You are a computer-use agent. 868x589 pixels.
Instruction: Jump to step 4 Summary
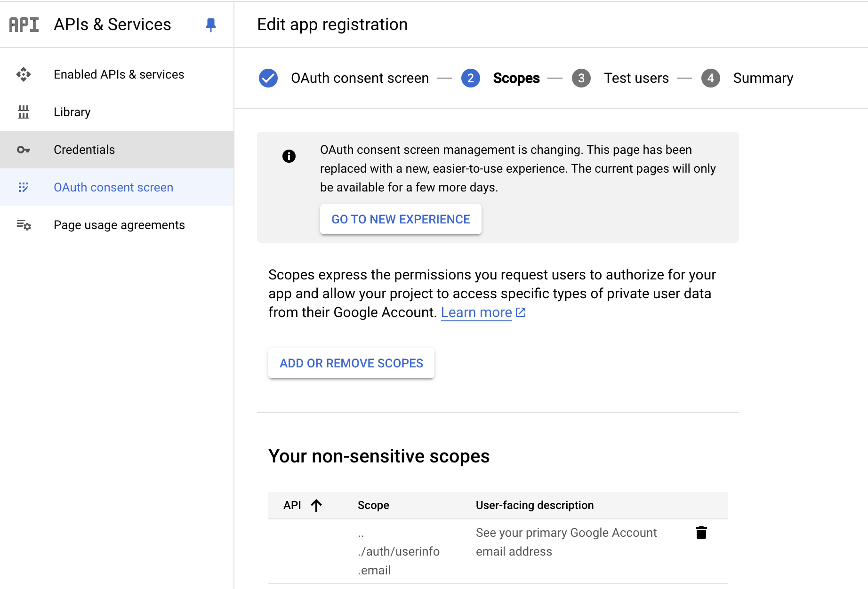(763, 78)
